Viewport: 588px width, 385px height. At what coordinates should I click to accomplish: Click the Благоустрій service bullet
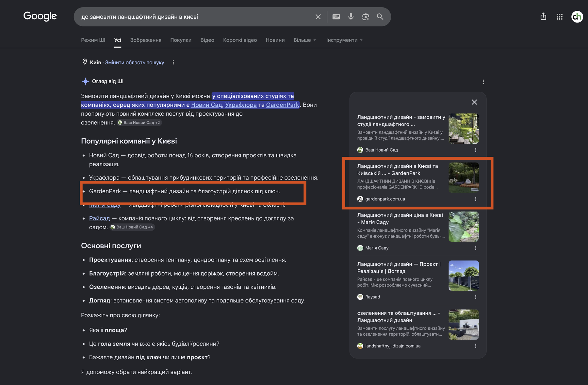pos(184,273)
